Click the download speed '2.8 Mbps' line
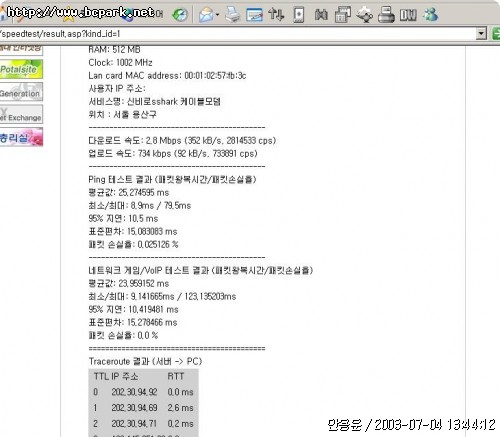This screenshot has height=437, width=500. [x=182, y=141]
